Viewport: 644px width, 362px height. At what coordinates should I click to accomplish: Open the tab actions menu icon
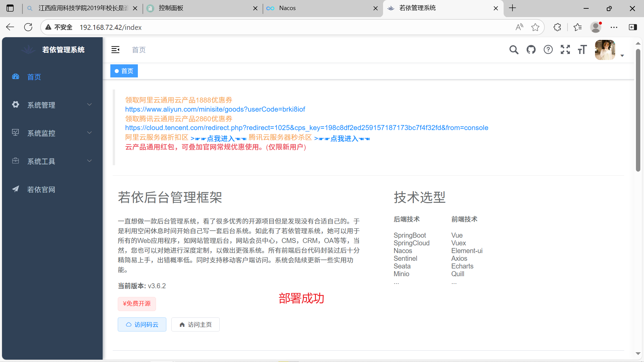click(10, 8)
